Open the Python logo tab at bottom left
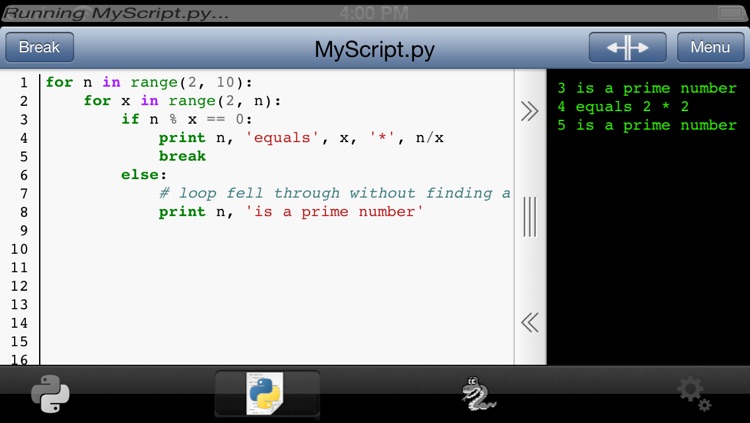Image resolution: width=750 pixels, height=423 pixels. coord(50,394)
